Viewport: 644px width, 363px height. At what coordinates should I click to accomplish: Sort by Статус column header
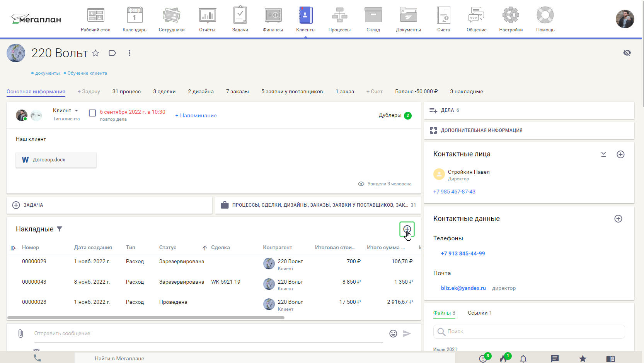(168, 248)
